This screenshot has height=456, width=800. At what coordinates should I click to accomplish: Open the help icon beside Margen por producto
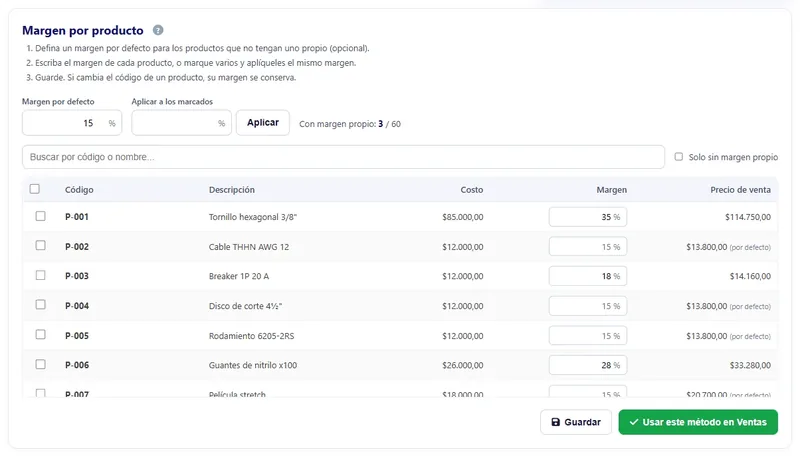(158, 30)
